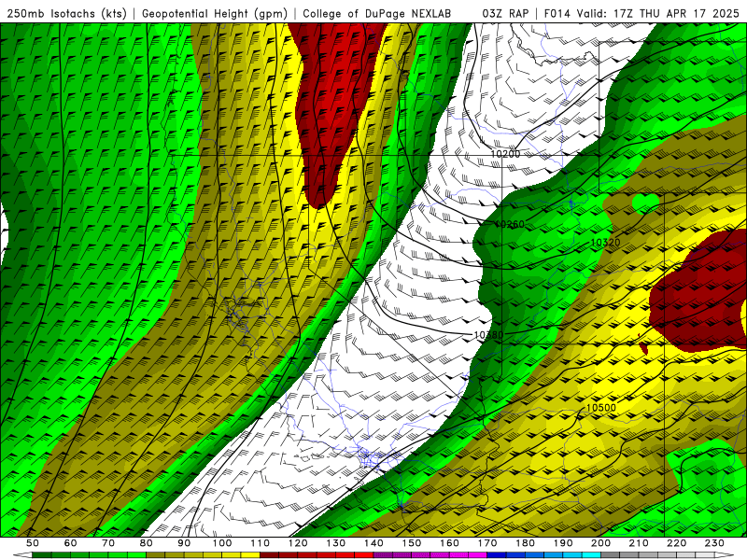
Task: Select the darkest green swatch at scale start
Action: 41,554
